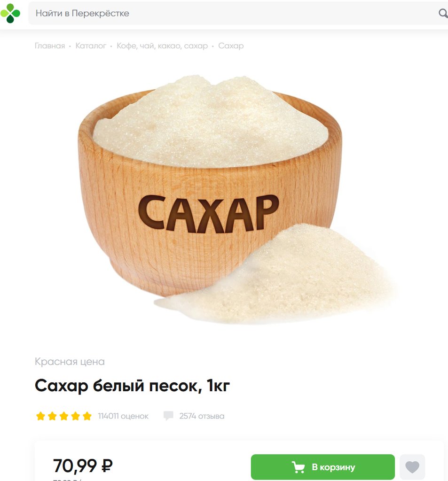Open the '2574 отзыва' reviews link
This screenshot has height=481, width=448.
tap(202, 416)
